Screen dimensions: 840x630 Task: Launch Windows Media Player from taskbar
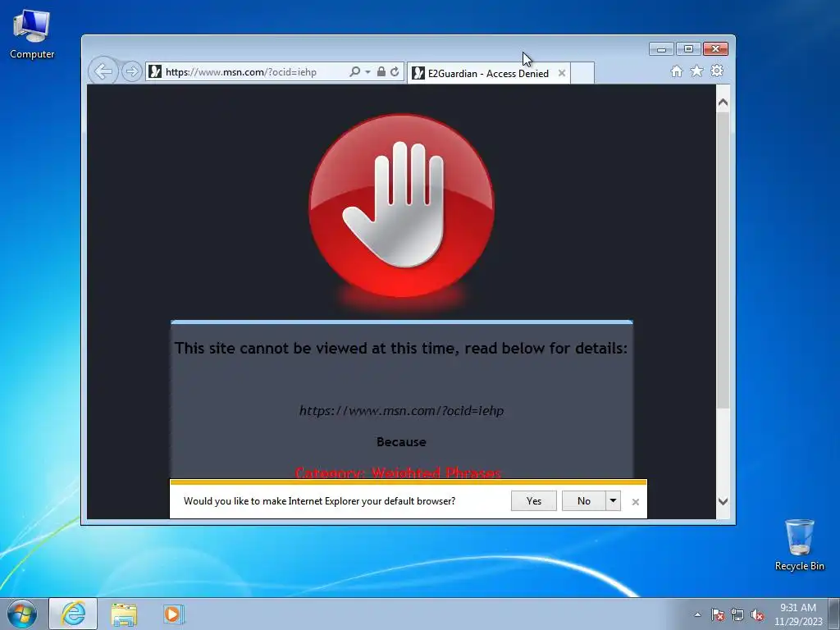pyautogui.click(x=174, y=614)
